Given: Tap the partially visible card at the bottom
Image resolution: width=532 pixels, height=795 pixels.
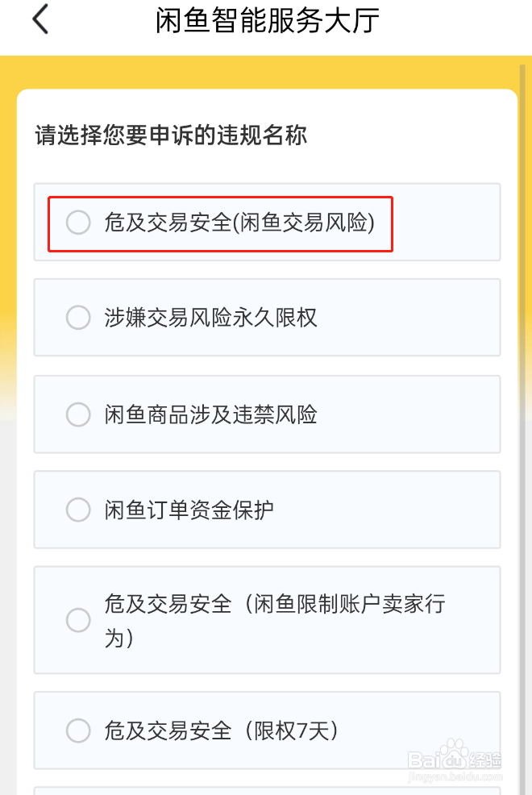Looking at the screenshot, I should point(266,790).
